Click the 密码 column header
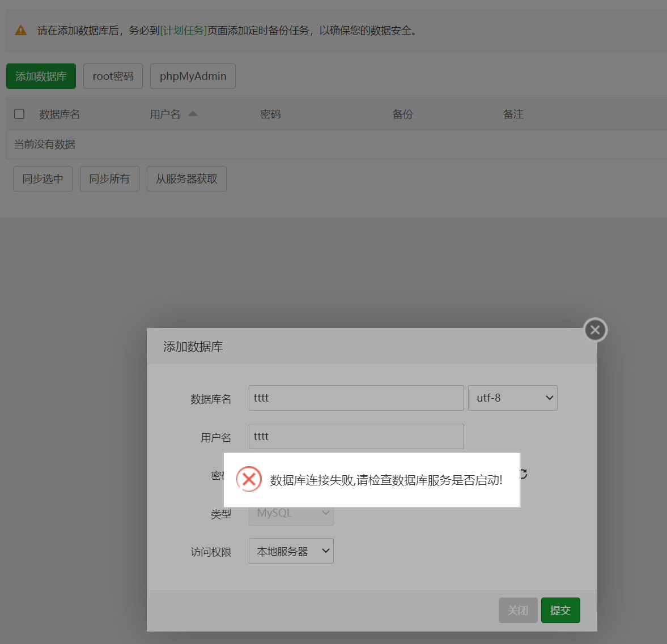This screenshot has width=667, height=644. (x=270, y=114)
